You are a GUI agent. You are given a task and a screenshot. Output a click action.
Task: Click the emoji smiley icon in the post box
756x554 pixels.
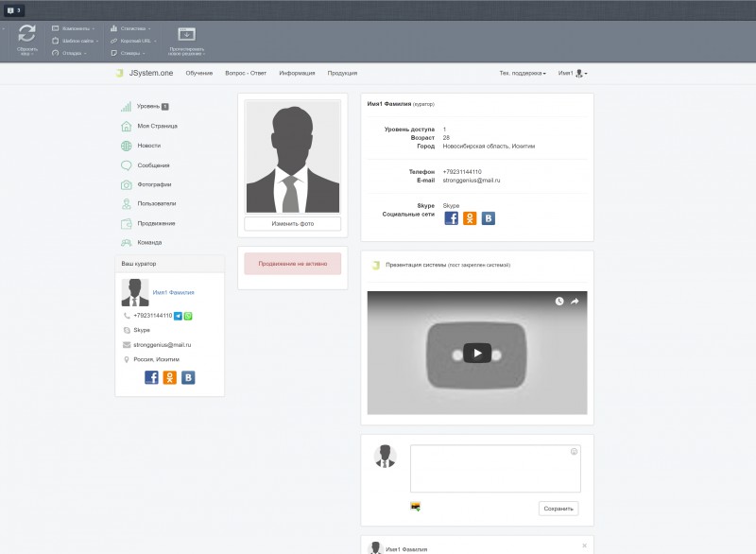coord(574,452)
